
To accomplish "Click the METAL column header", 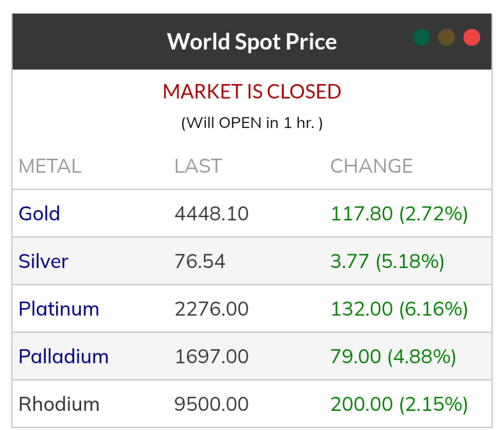I will tap(50, 166).
